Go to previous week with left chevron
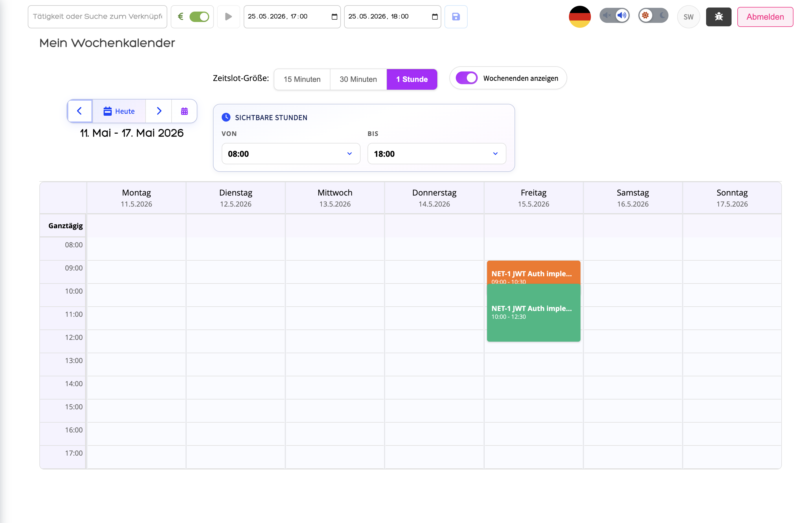This screenshot has height=523, width=812. pyautogui.click(x=80, y=111)
